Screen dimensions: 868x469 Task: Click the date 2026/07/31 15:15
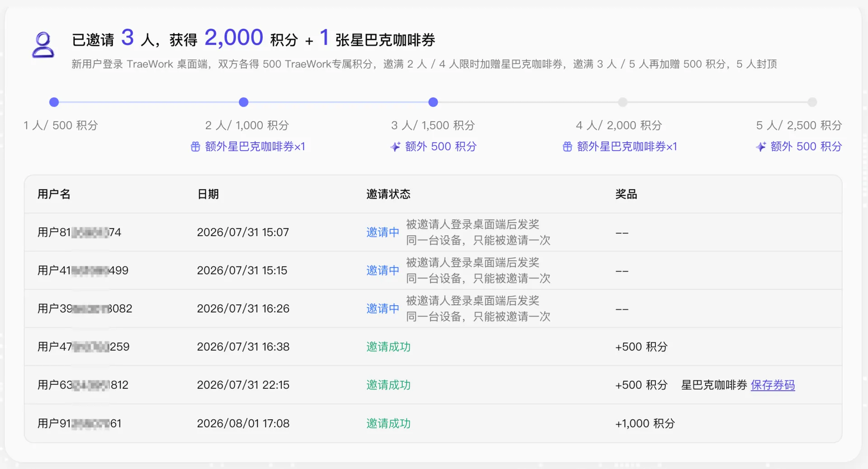click(x=242, y=270)
